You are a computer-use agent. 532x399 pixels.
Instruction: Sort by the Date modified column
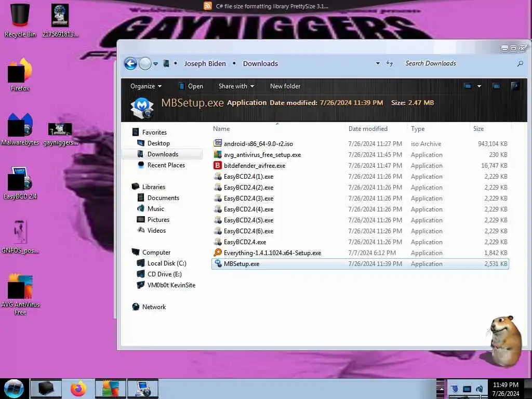(x=368, y=129)
